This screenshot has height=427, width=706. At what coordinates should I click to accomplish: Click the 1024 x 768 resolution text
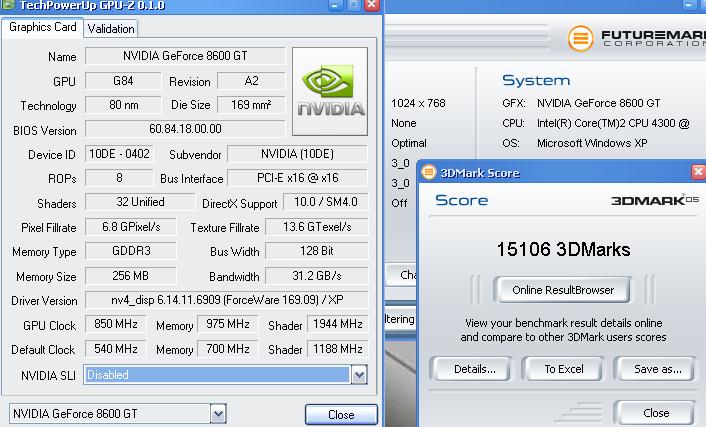point(418,103)
